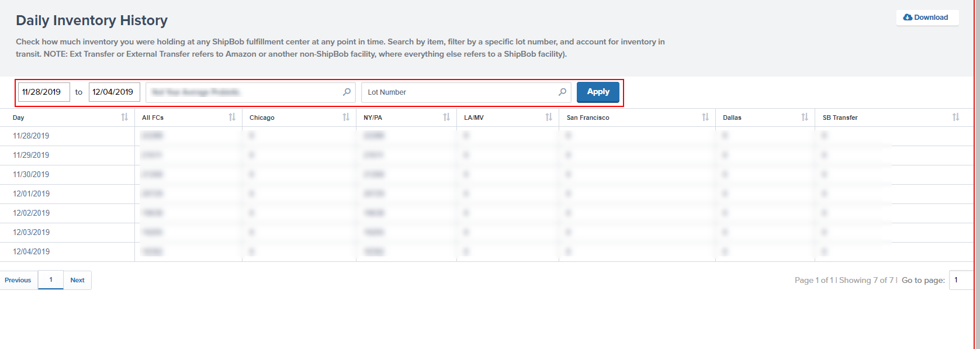Click the Day column sort icon
The image size is (980, 349).
[124, 118]
